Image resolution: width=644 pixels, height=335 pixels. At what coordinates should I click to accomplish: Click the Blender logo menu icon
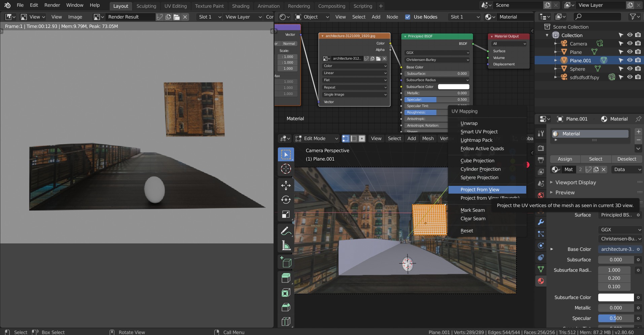click(x=7, y=5)
